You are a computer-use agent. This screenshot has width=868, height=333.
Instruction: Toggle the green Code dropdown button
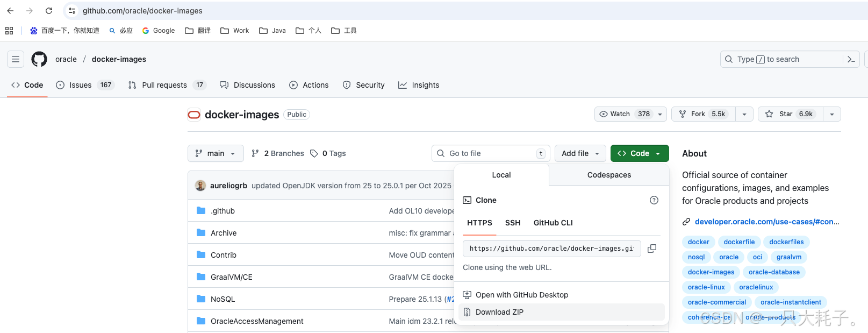coord(640,153)
